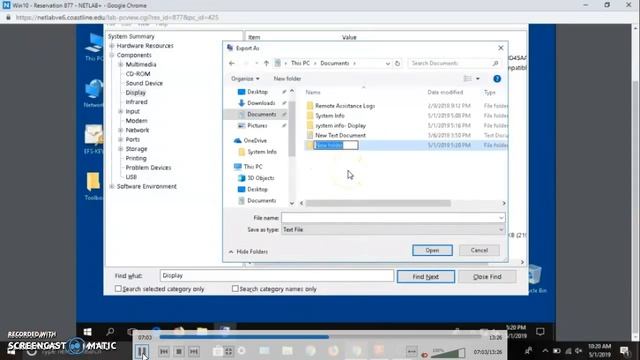The height and width of the screenshot is (360, 640).
Task: Select OneDrive in the dialog sidebar
Action: pyautogui.click(x=255, y=140)
